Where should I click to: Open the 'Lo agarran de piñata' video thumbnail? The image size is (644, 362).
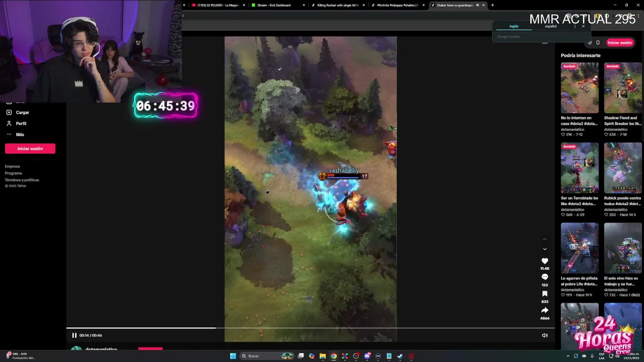pos(580,248)
